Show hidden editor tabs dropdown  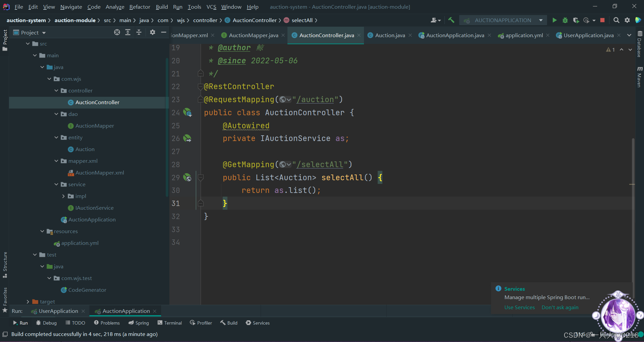tap(629, 36)
